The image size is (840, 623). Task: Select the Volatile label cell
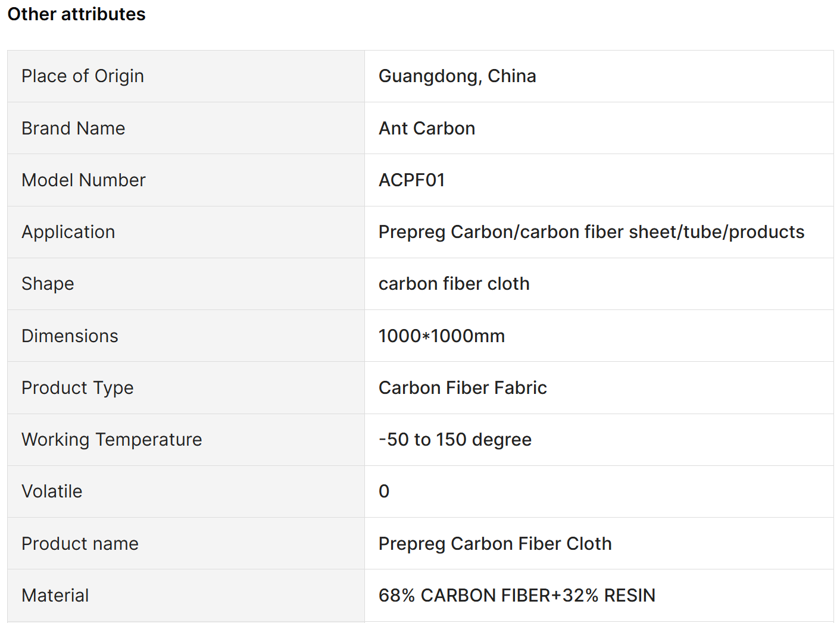pos(186,491)
